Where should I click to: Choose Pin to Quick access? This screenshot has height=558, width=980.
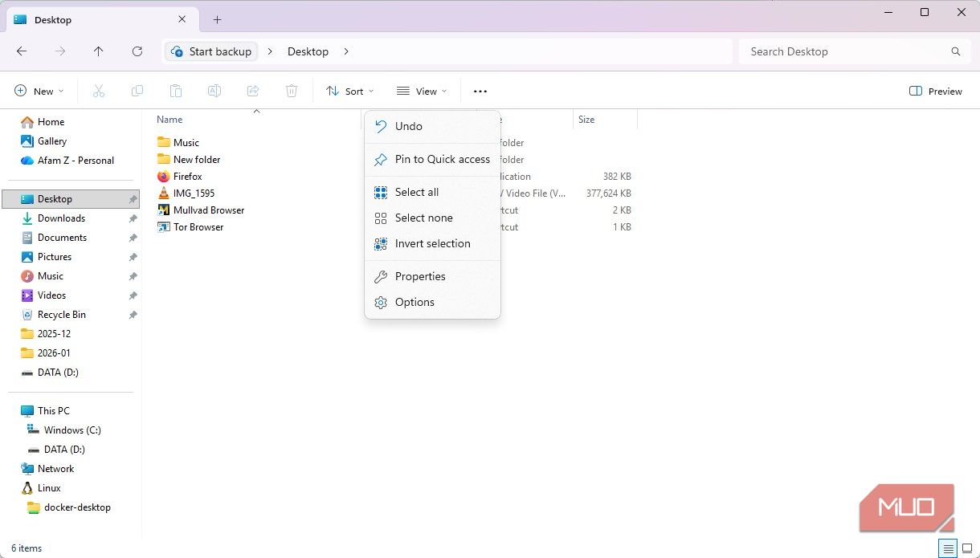coord(432,159)
